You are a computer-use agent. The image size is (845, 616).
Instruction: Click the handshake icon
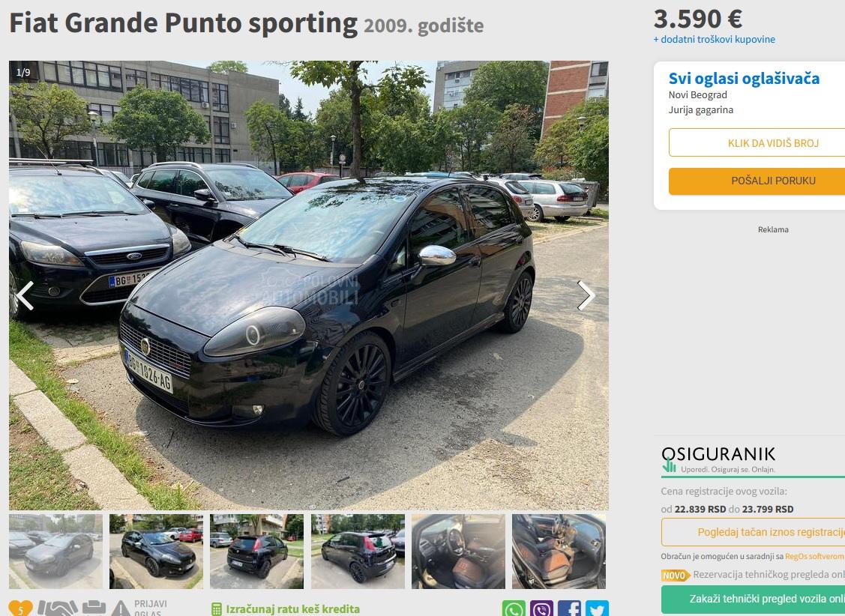pyautogui.click(x=58, y=609)
